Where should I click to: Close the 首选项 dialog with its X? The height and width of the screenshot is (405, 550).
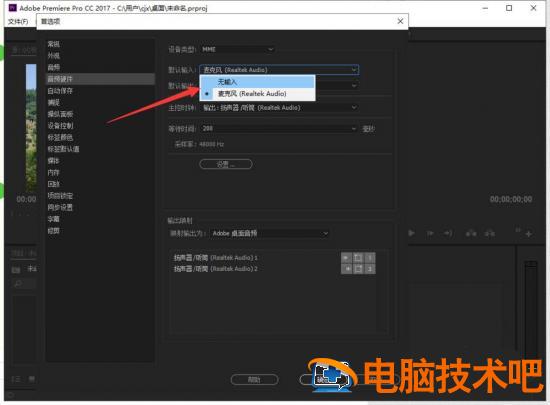point(400,21)
